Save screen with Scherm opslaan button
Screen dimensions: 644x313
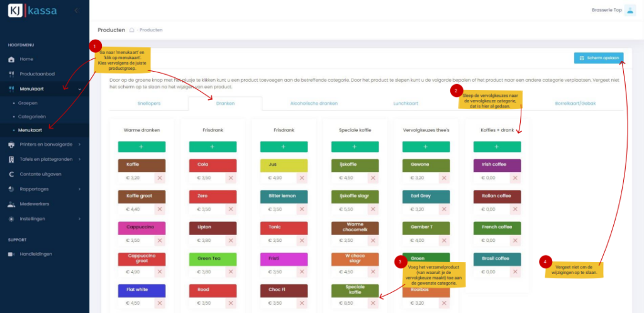tap(598, 58)
